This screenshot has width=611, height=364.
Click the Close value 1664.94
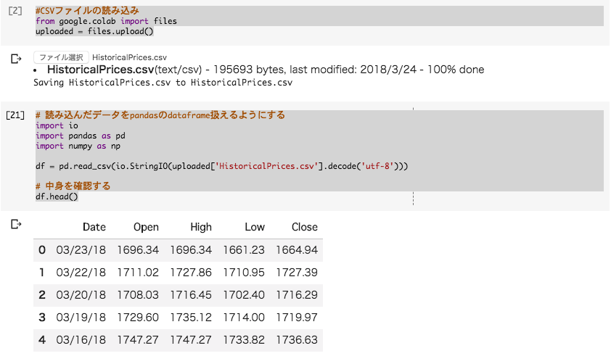pos(297,250)
